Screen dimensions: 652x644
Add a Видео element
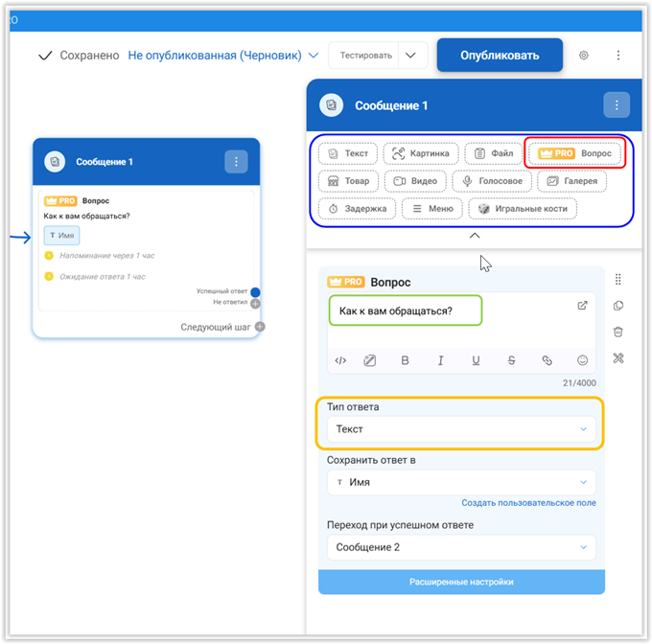coord(415,181)
